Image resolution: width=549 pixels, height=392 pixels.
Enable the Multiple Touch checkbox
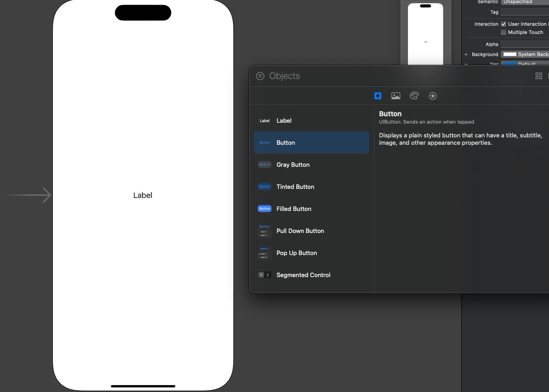pos(504,32)
